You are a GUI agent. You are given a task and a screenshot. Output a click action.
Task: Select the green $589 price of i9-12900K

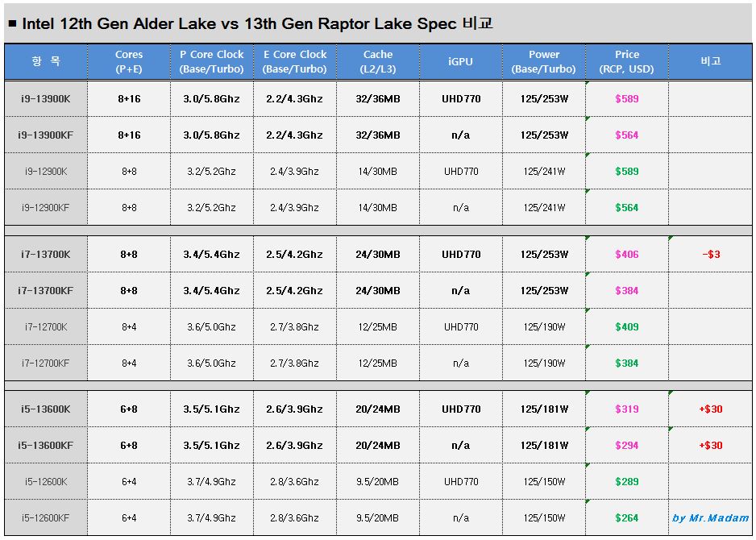tap(627, 171)
